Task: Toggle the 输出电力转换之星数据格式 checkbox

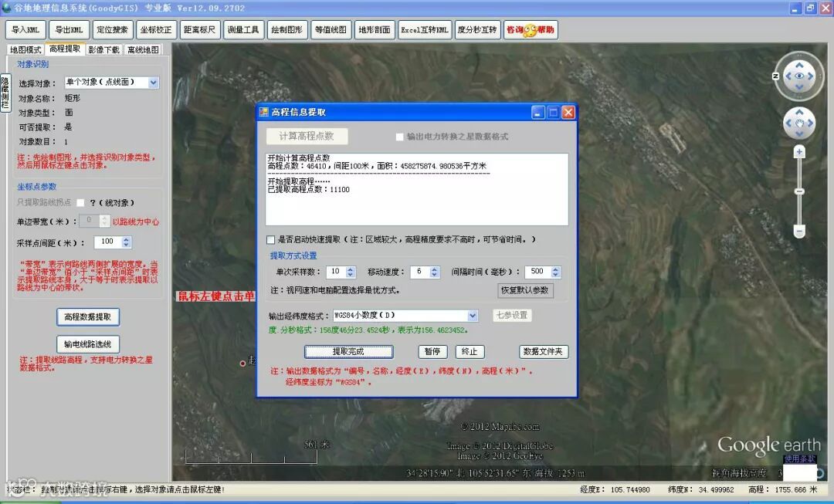Action: coord(399,137)
